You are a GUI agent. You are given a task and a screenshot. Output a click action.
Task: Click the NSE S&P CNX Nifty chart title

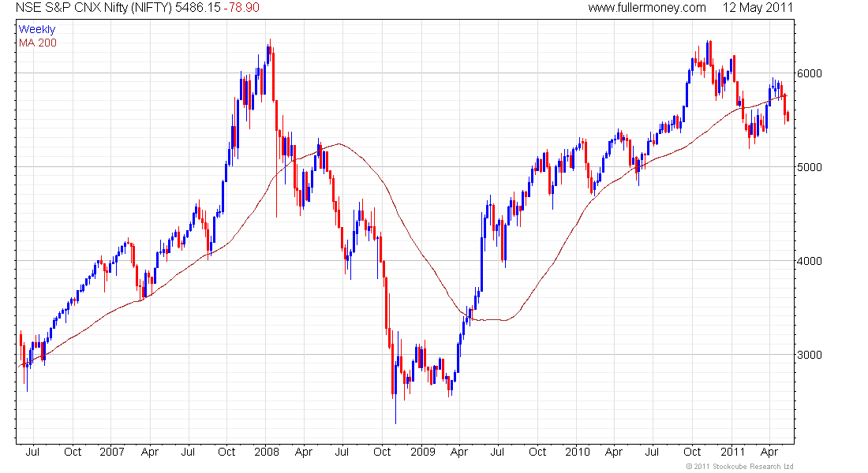[94, 8]
